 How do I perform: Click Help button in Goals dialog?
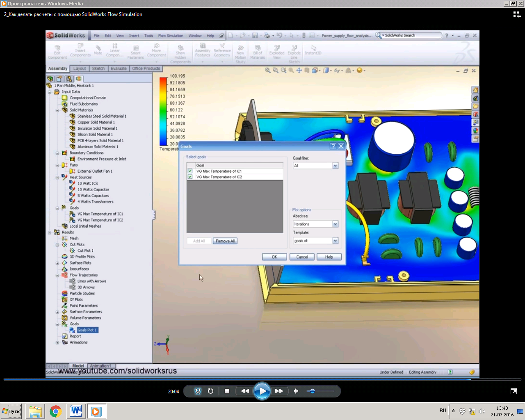tap(329, 257)
